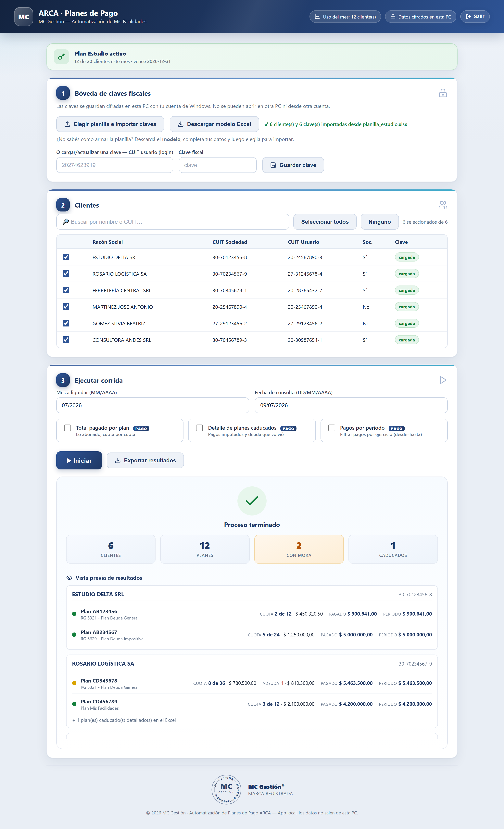Screen dimensions: 504x829
Task: Click the 1 CADUCADOS summary card
Action: click(x=393, y=549)
